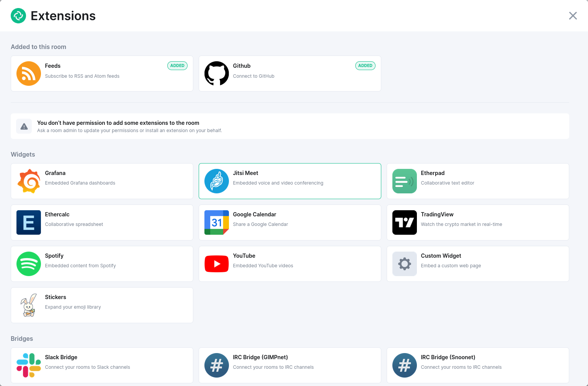The width and height of the screenshot is (588, 386).
Task: Click the Extensions logo in the header
Action: (18, 16)
